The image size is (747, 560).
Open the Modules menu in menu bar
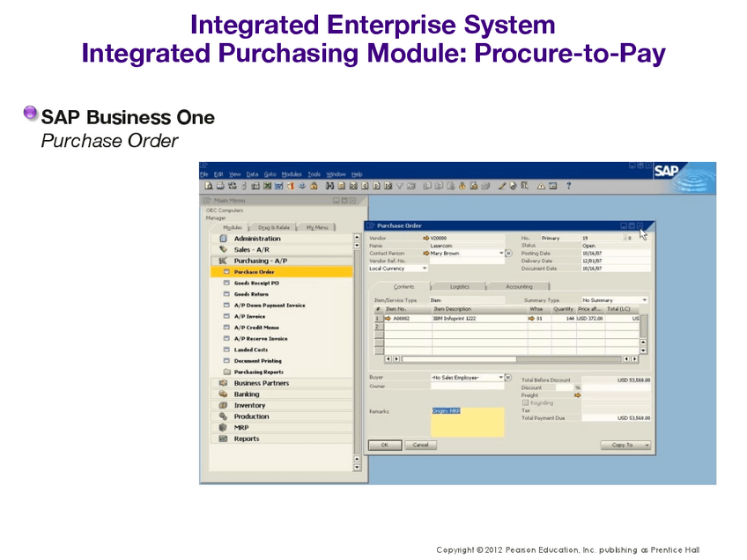[x=292, y=174]
